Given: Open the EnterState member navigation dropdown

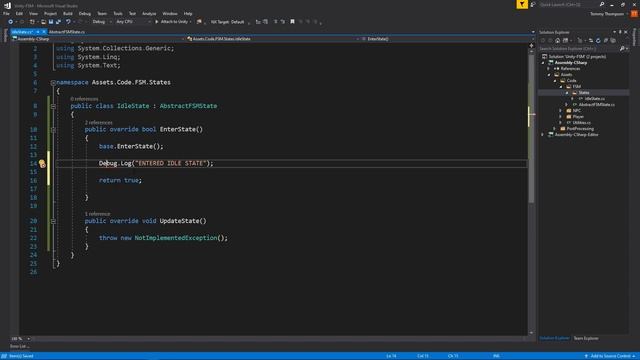Looking at the screenshot, I should point(447,39).
